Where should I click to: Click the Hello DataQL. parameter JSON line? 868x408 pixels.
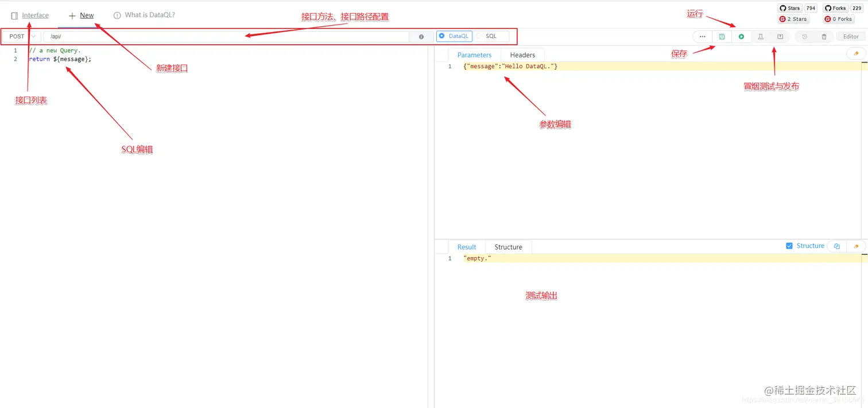(510, 67)
